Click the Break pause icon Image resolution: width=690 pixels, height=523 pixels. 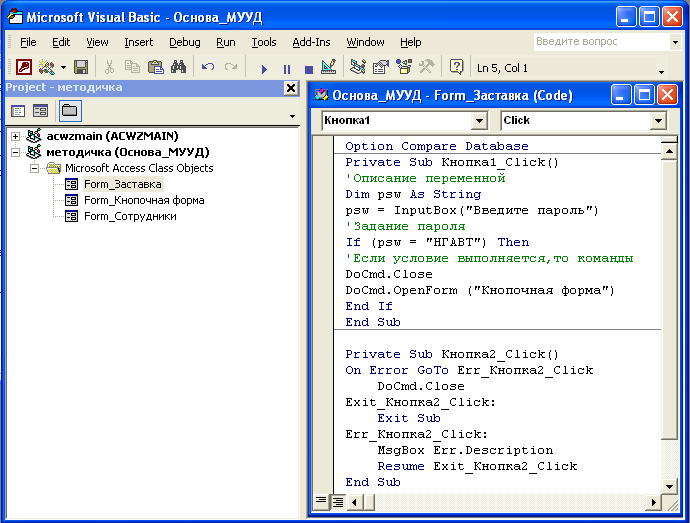click(286, 69)
